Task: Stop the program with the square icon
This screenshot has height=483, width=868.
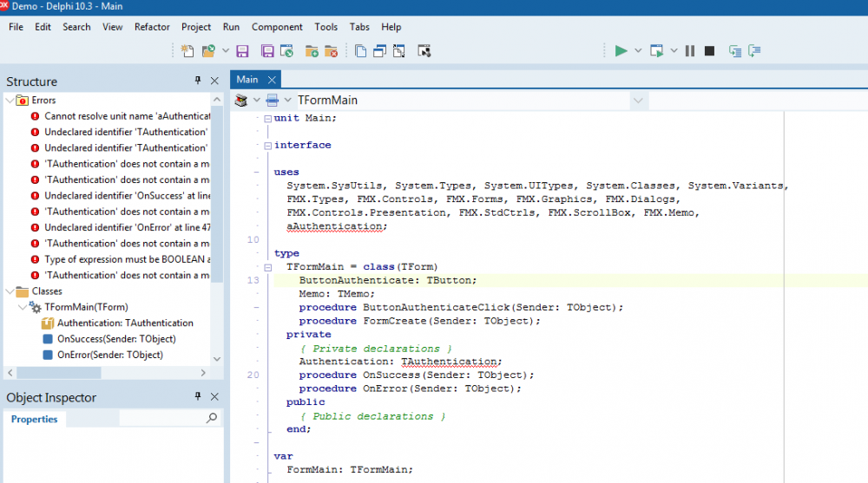Action: point(709,51)
